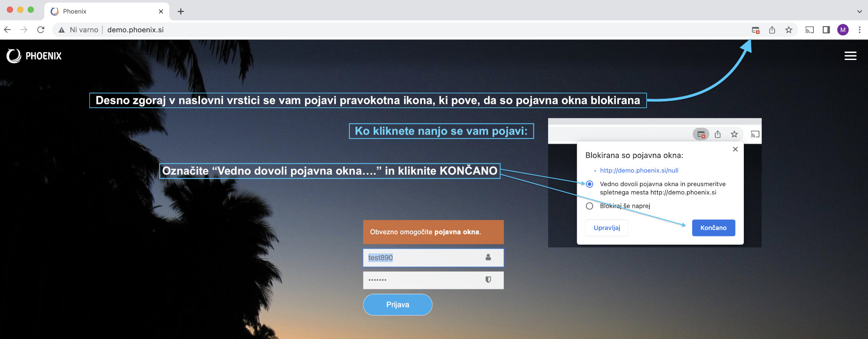Viewport: 868px width, 339px height.
Task: Open the Phoenix hamburger menu
Action: pos(850,56)
